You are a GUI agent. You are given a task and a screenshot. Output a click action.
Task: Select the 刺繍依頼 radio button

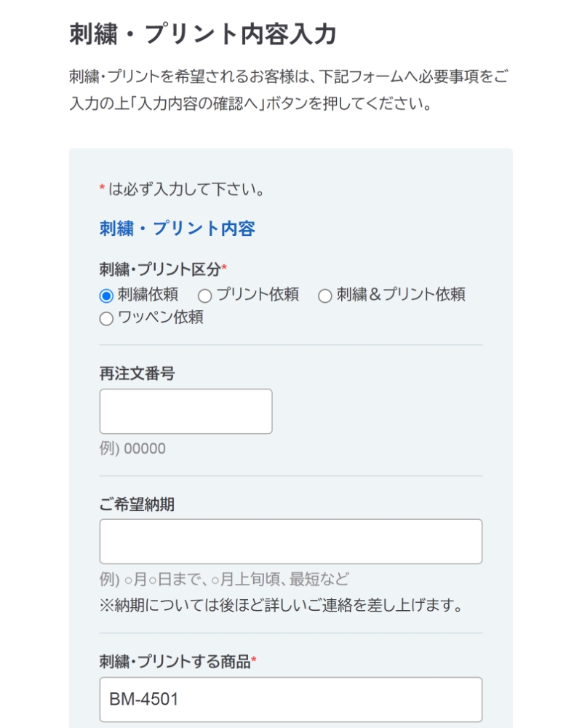[106, 296]
